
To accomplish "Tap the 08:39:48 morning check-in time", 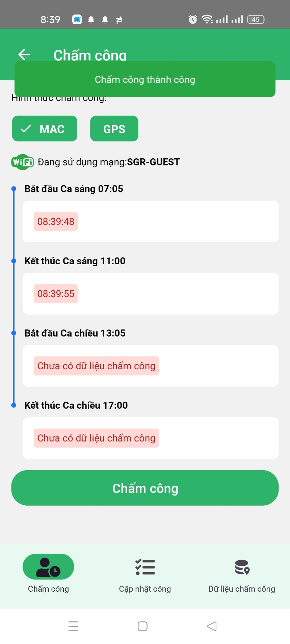I will point(56,221).
